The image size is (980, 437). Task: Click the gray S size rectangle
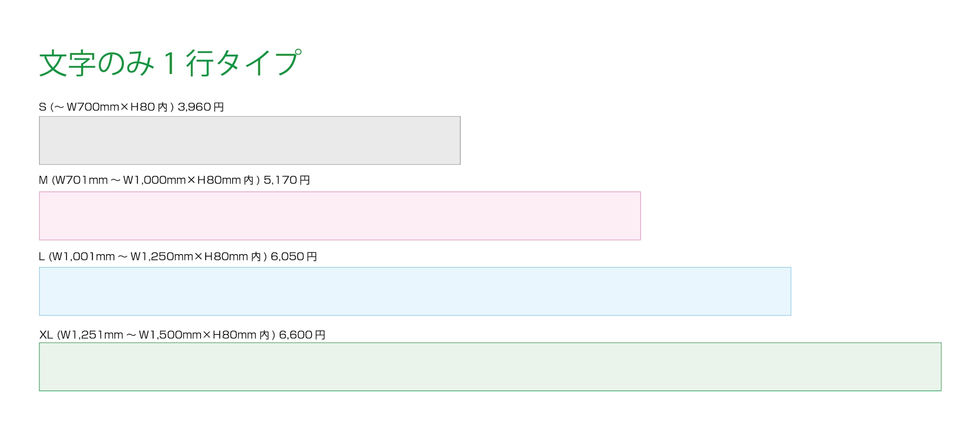[250, 140]
